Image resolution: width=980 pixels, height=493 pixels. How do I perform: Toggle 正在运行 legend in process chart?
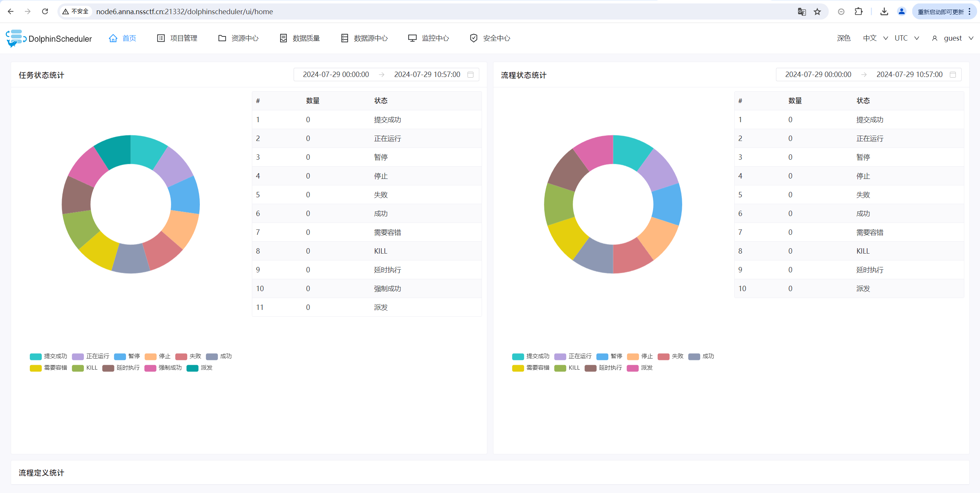click(573, 356)
